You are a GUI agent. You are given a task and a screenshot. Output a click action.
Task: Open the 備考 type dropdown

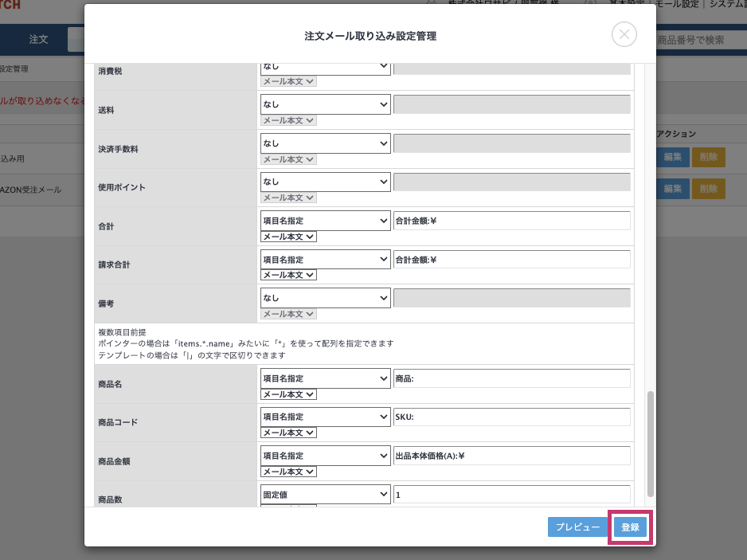[326, 298]
